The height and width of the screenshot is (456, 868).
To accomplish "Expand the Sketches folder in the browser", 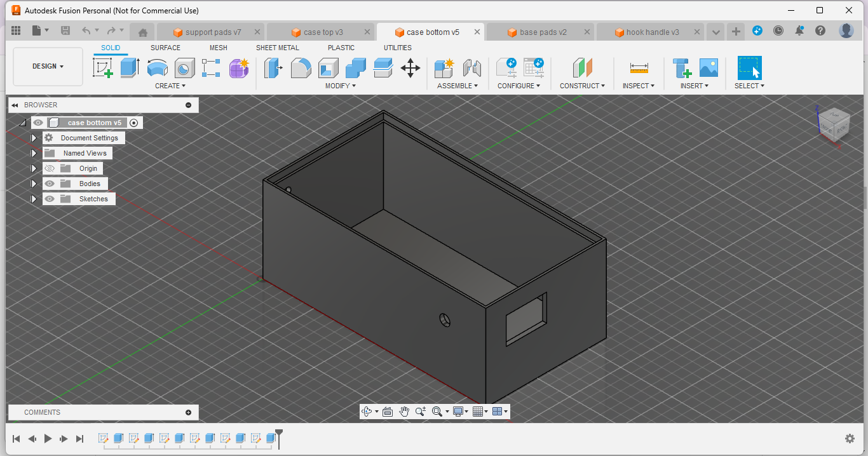I will (x=34, y=199).
